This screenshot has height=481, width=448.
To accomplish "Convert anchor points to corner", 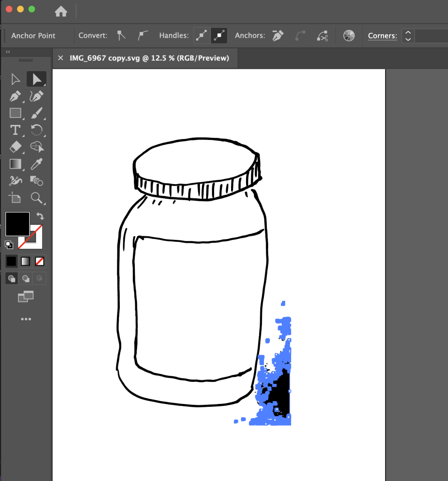I will 122,35.
